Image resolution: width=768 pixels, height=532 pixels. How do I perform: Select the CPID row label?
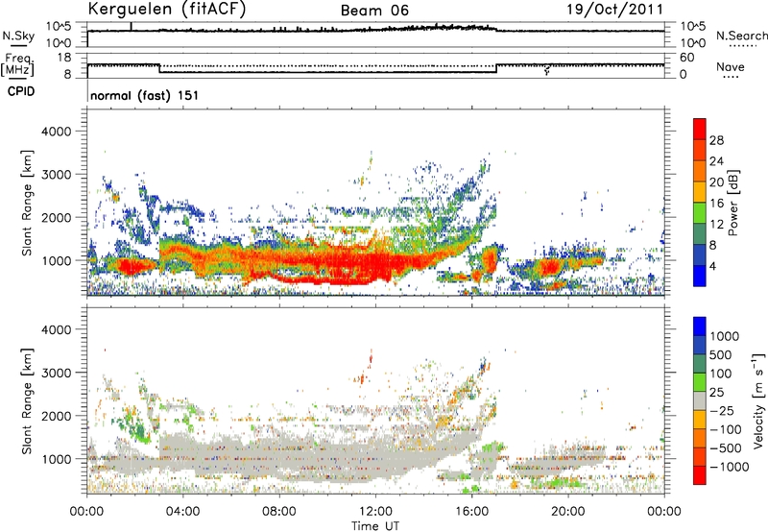(x=21, y=91)
